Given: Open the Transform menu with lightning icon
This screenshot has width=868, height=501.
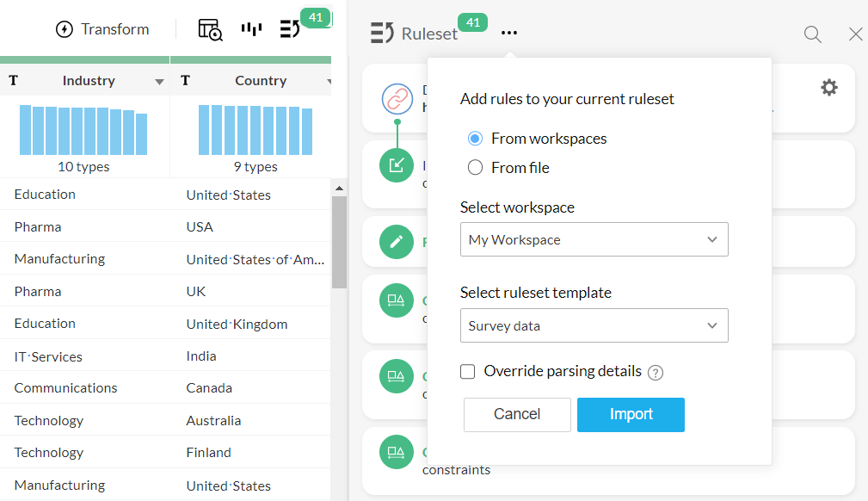Looking at the screenshot, I should 102,29.
